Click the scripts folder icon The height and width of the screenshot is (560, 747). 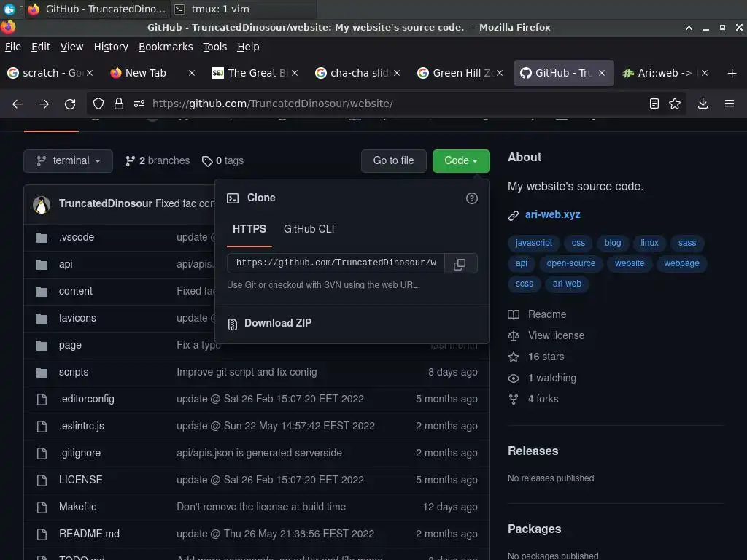(x=42, y=373)
